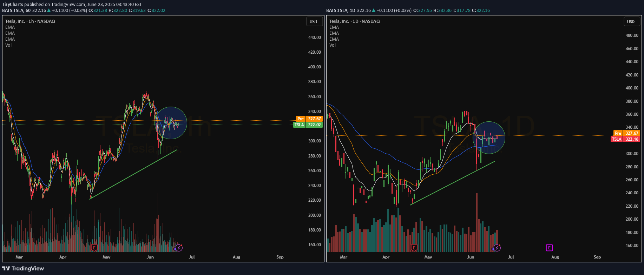The height and width of the screenshot is (275, 644).
Task: Click 'BATS:TSLA, 1D' symbol header text
Action: pyautogui.click(x=341, y=10)
